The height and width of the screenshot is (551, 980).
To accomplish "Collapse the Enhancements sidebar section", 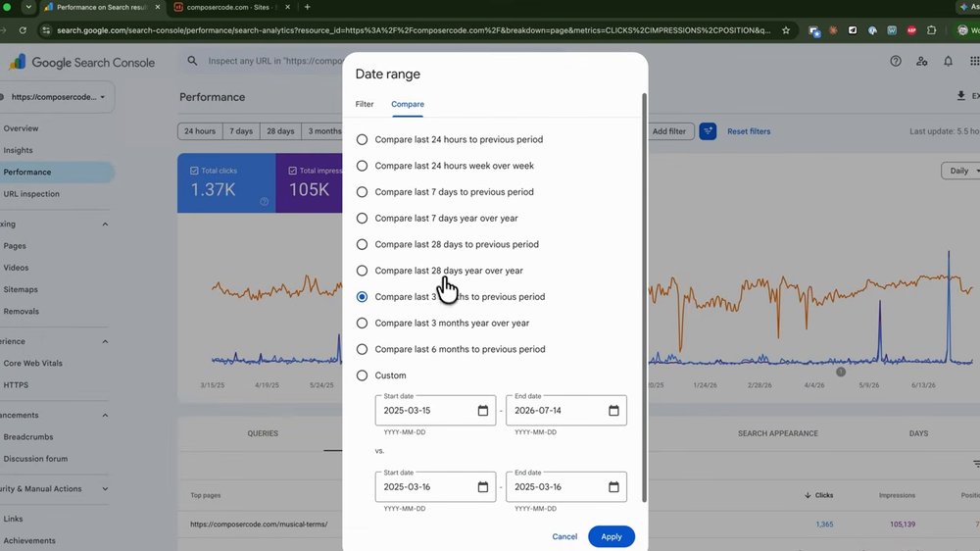I will click(105, 416).
